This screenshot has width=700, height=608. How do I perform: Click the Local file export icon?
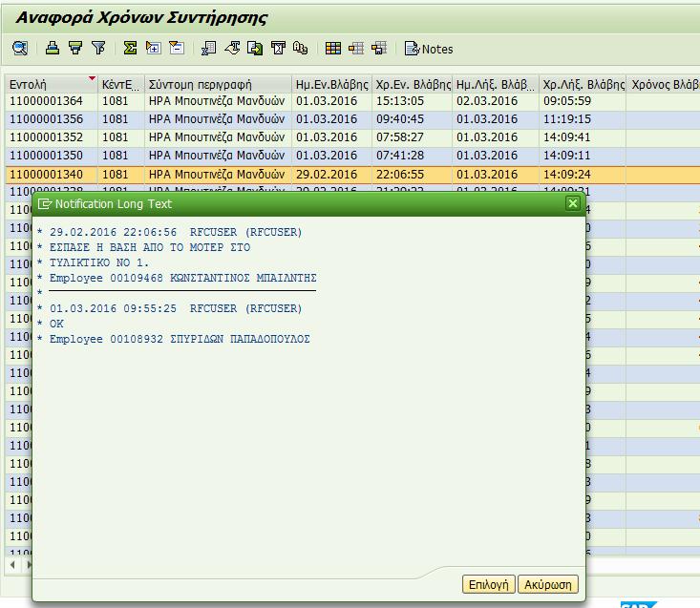pyautogui.click(x=255, y=48)
